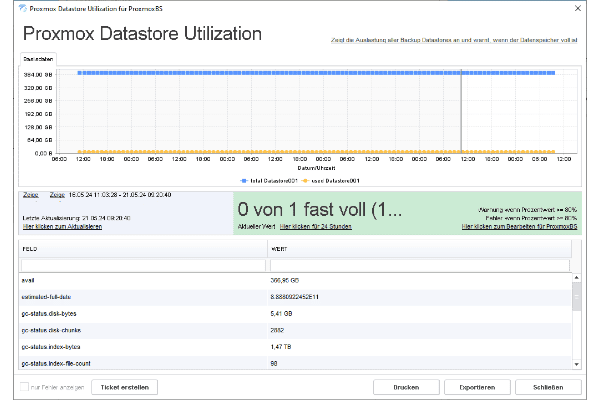Click the app icon in the title bar
The width and height of the screenshot is (600, 400).
click(x=23, y=8)
